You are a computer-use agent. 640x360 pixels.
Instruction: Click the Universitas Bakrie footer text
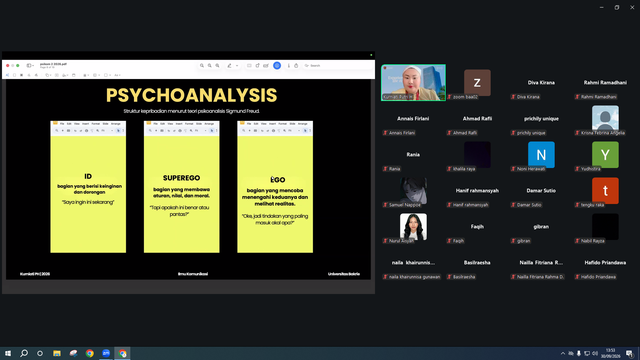pos(344,274)
